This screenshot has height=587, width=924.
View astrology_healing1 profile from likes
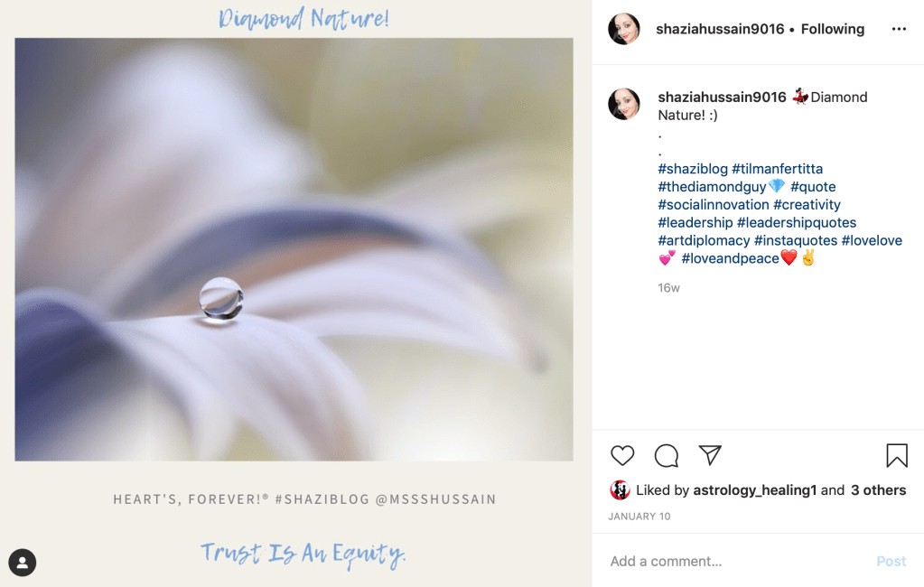755,490
